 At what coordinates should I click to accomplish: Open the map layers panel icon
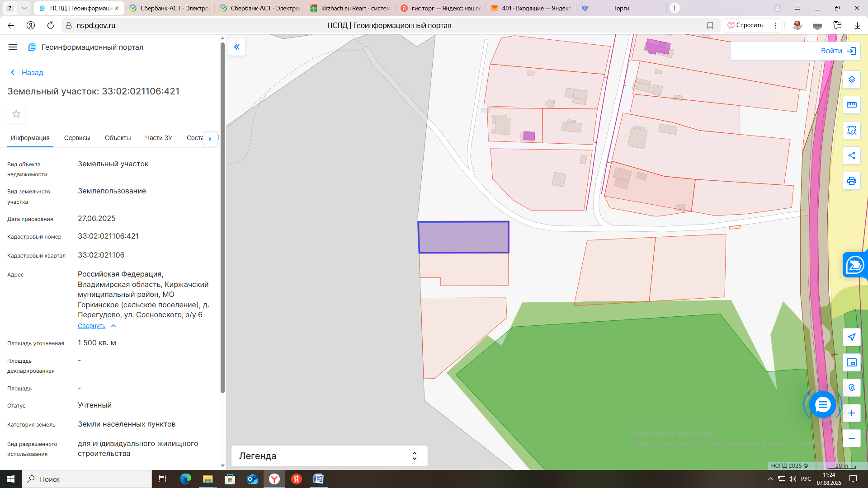point(851,80)
